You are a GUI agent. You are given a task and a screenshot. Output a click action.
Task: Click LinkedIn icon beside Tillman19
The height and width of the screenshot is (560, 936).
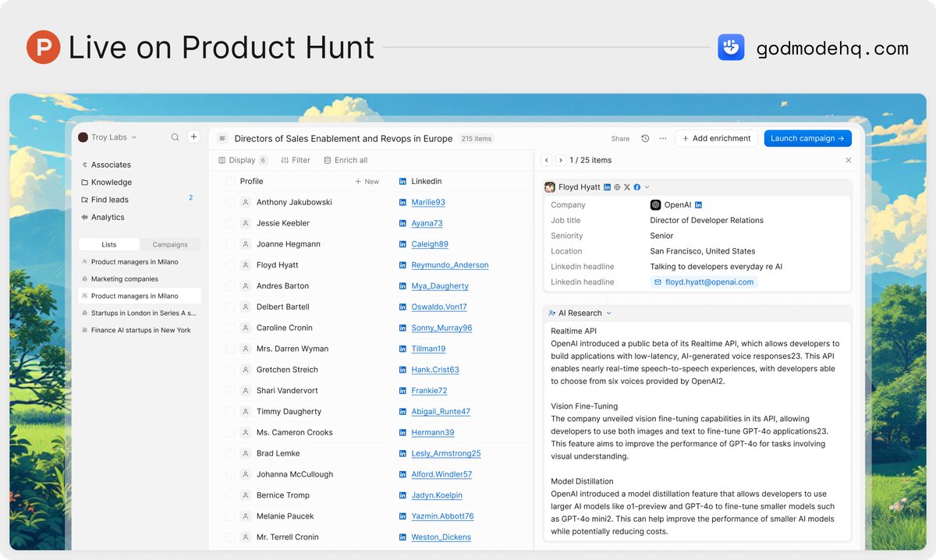(x=402, y=349)
